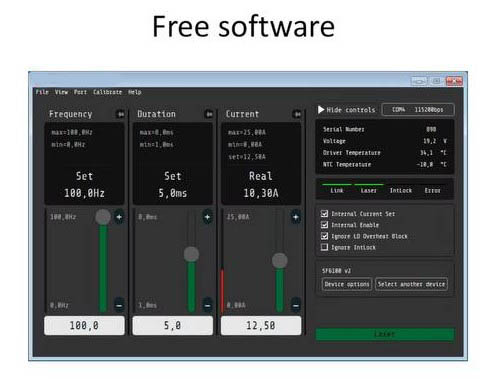Click the Current panel header icon

(297, 114)
